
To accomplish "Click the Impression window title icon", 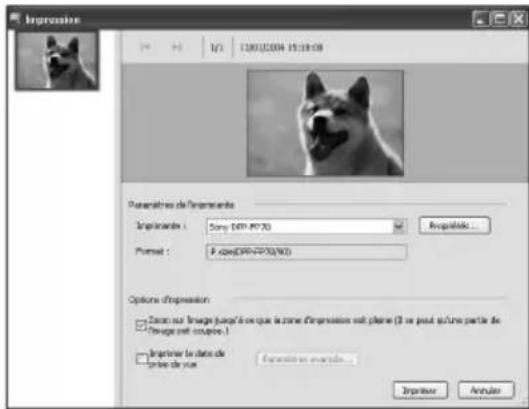I will (15, 19).
